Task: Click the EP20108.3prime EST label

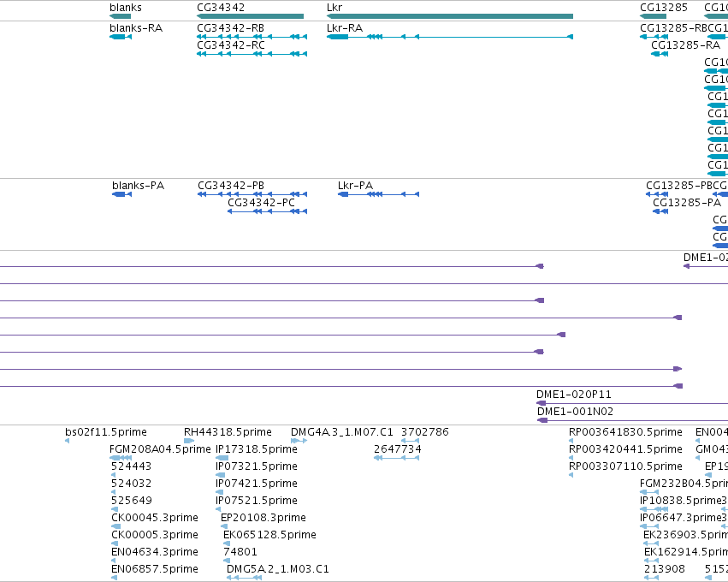Action: coord(263,518)
